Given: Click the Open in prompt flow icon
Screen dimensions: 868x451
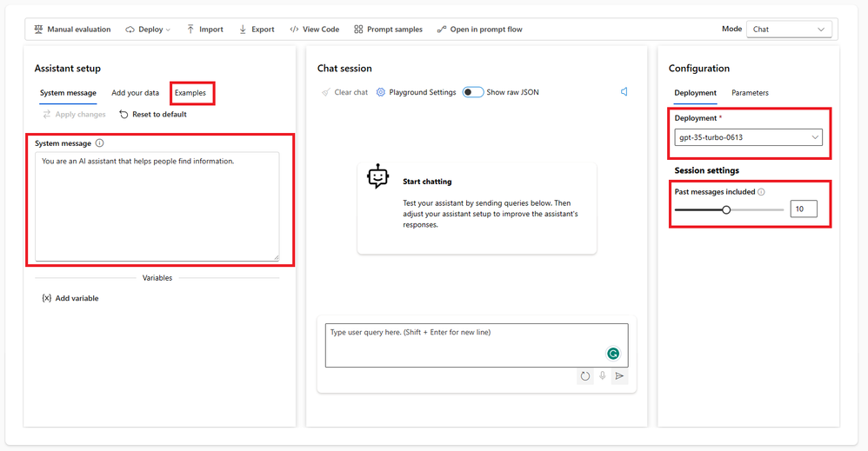Looking at the screenshot, I should 441,30.
